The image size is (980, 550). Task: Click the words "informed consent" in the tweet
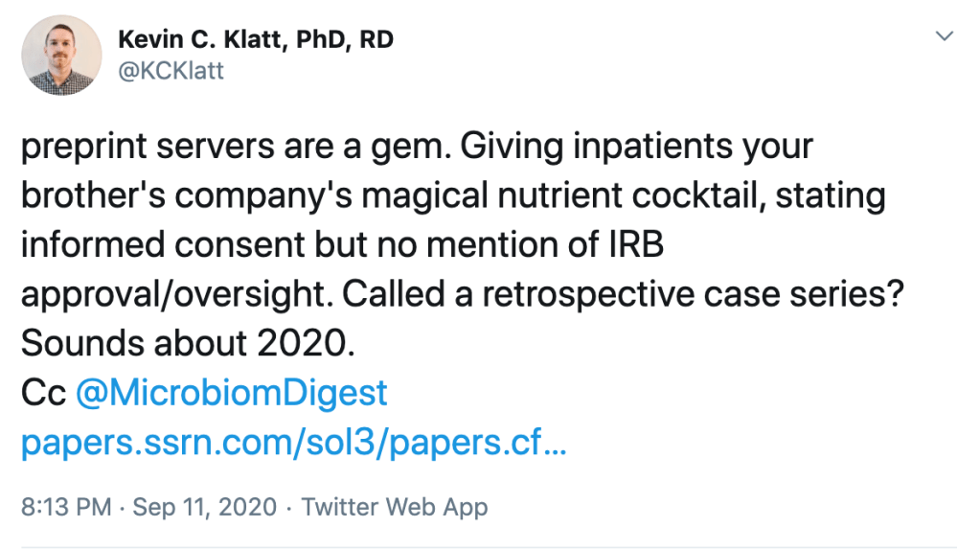[x=148, y=245]
